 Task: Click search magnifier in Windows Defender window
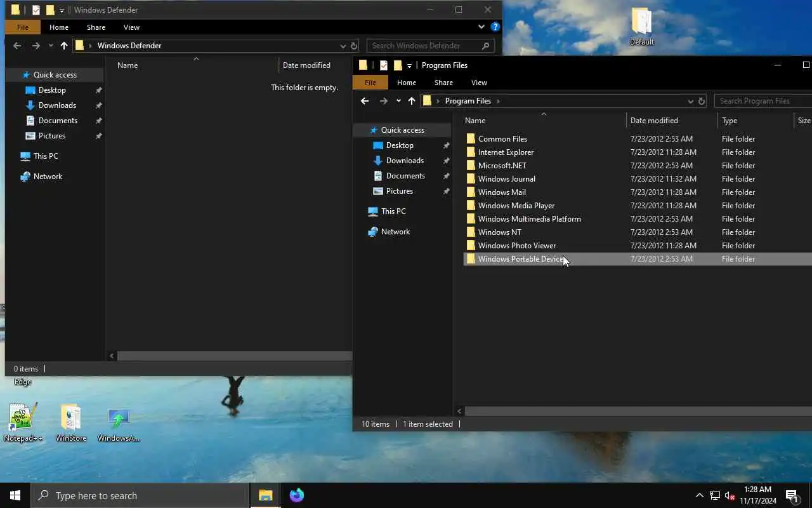coord(486,46)
